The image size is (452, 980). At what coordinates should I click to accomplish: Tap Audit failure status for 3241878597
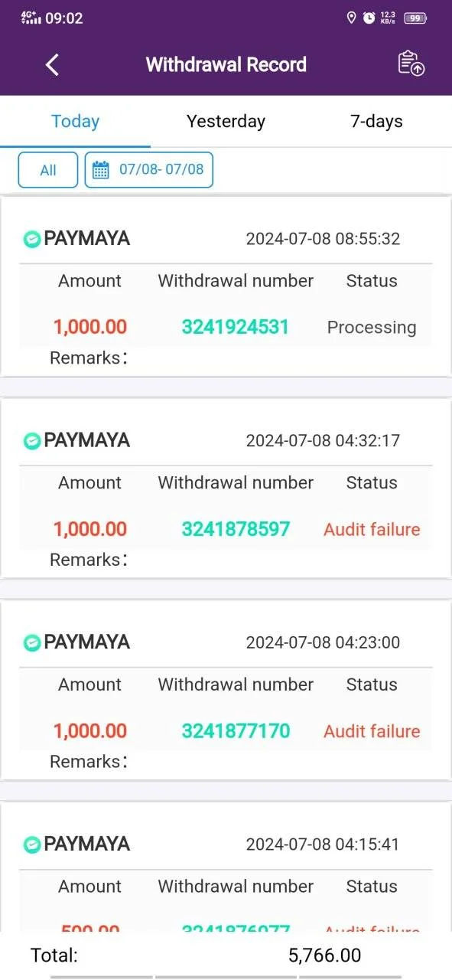pos(372,529)
